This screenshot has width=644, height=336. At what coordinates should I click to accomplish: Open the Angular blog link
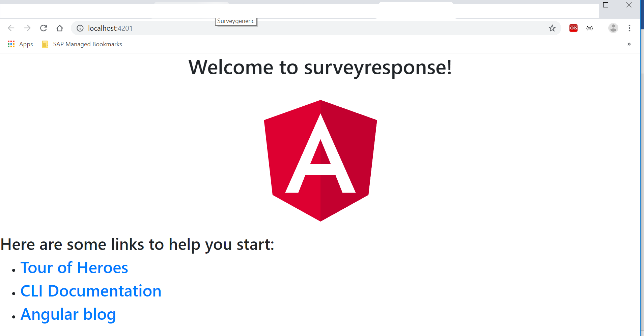68,314
